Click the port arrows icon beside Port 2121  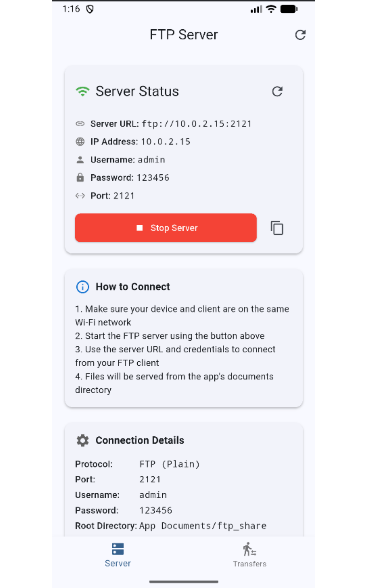click(x=80, y=196)
